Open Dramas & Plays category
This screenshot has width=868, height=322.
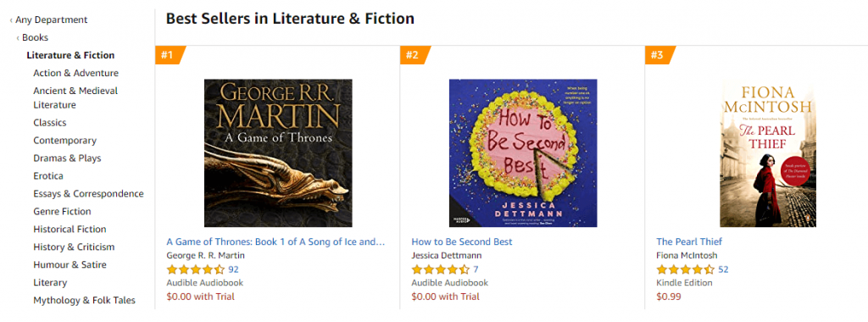(67, 158)
